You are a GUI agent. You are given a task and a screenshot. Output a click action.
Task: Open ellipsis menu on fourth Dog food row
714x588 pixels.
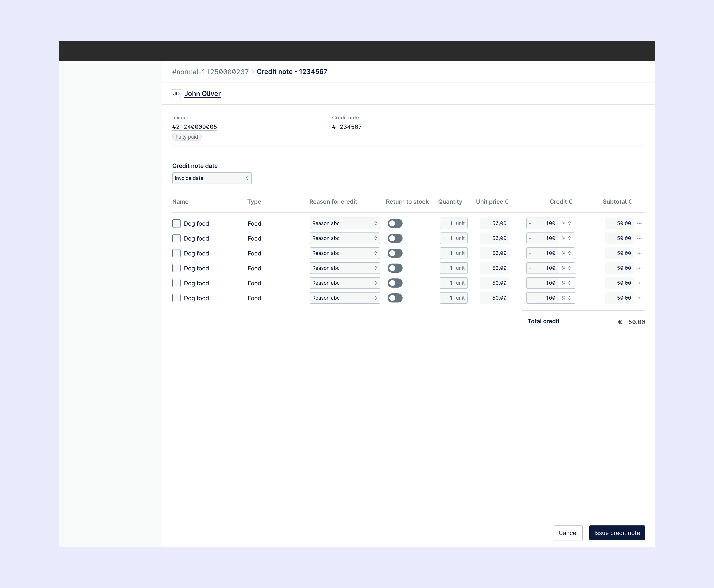click(x=639, y=268)
